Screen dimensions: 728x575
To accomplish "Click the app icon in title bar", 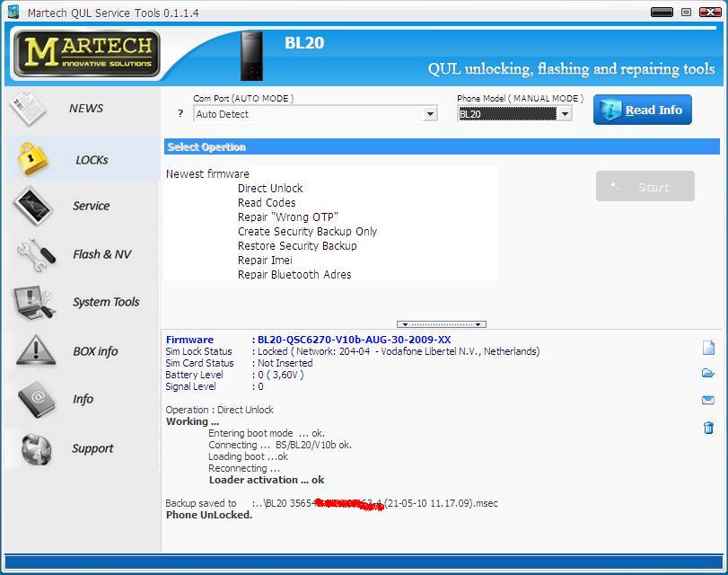I will [x=13, y=12].
